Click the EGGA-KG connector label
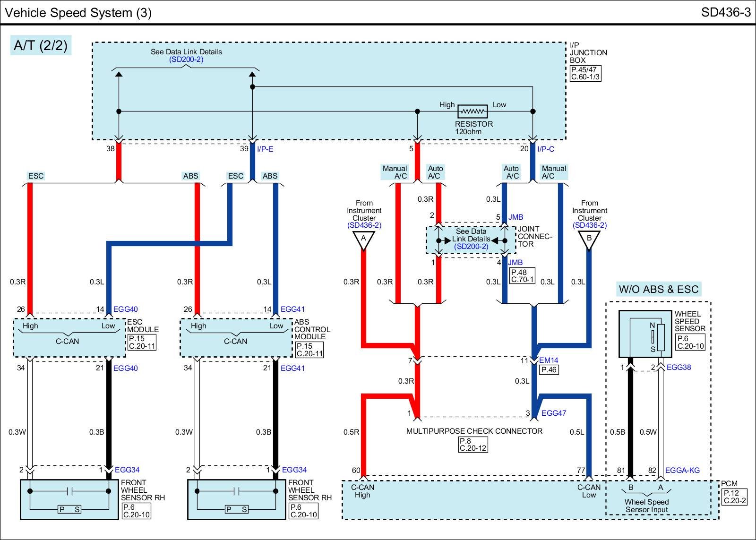Screen dimensions: 756x540 click(682, 471)
